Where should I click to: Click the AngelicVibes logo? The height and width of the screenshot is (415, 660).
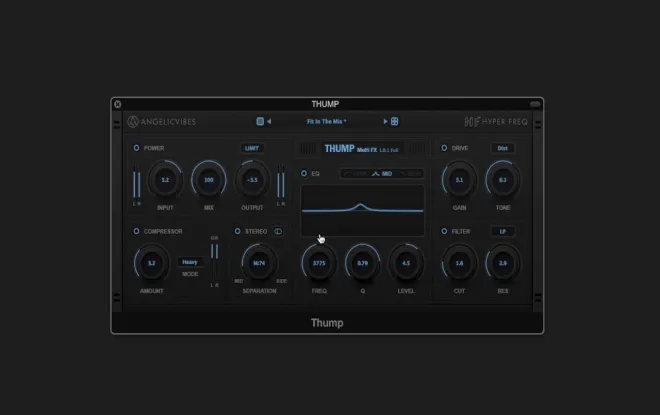point(162,122)
